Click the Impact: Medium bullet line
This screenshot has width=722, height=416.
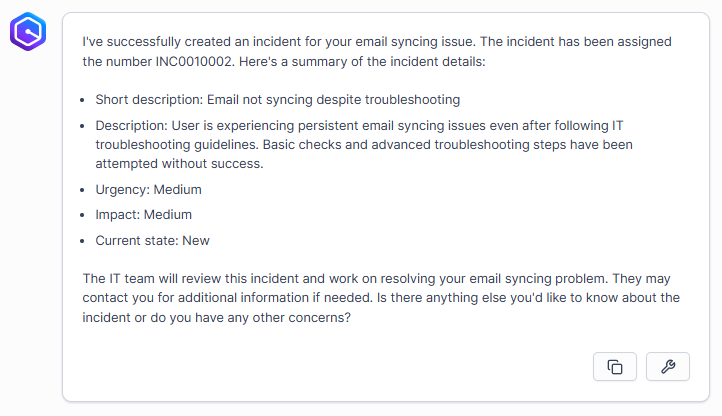pos(143,214)
